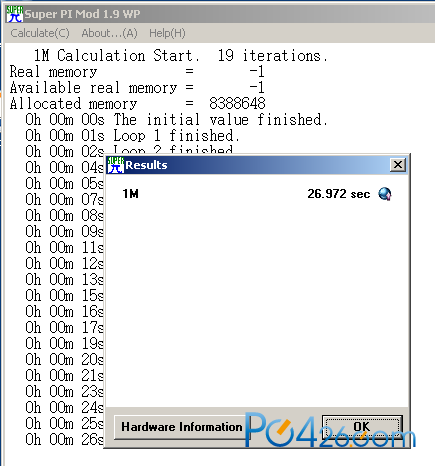Viewport: 435px width, 466px height.
Task: Select the 1M result label
Action: [x=130, y=194]
